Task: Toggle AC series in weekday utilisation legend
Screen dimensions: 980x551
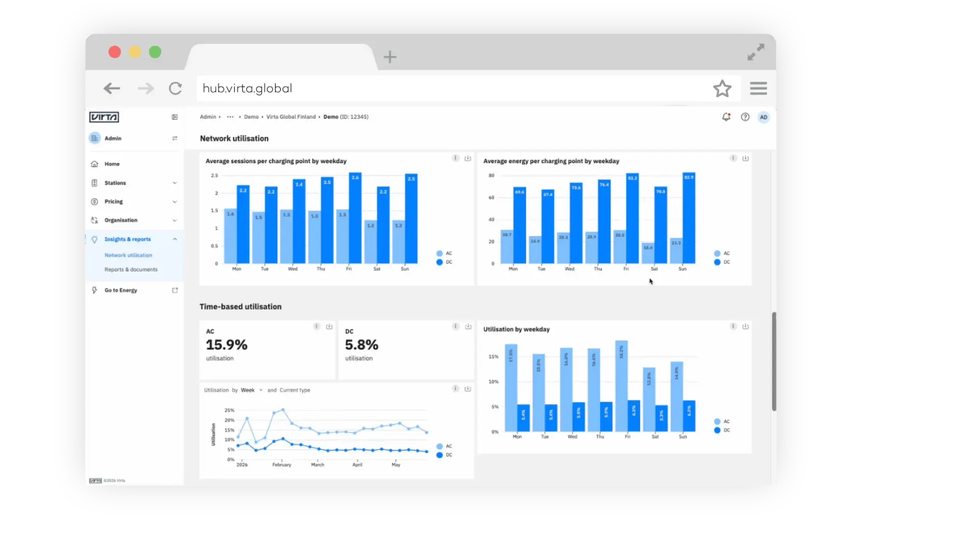Action: click(x=722, y=422)
